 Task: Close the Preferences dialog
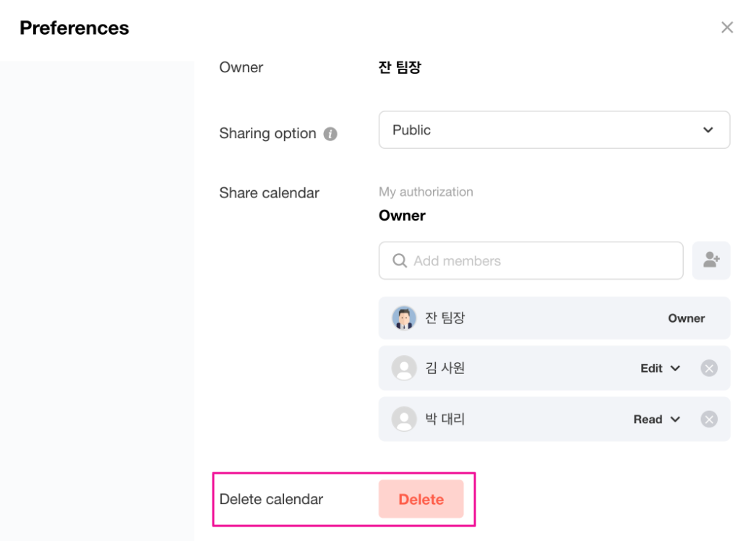coord(727,27)
